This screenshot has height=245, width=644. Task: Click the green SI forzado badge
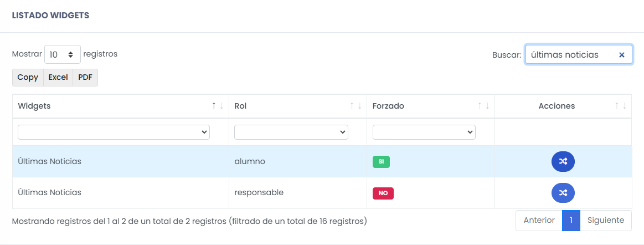tap(381, 162)
